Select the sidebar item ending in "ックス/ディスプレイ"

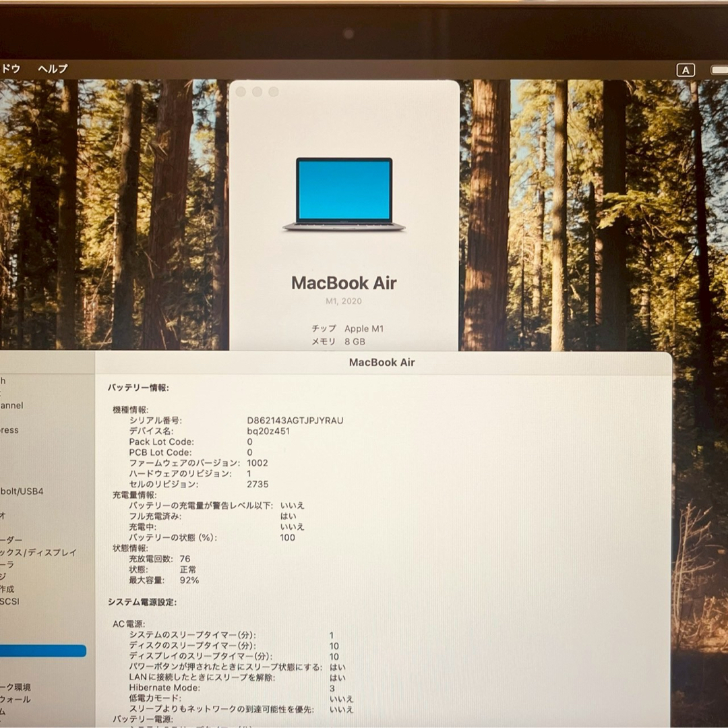click(38, 553)
